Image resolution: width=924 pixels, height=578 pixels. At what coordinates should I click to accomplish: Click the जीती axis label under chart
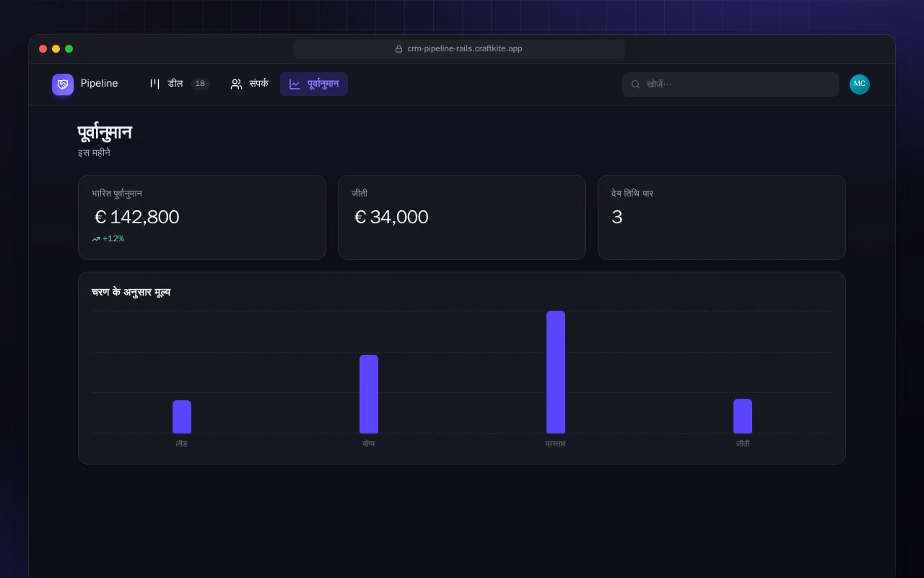click(743, 444)
